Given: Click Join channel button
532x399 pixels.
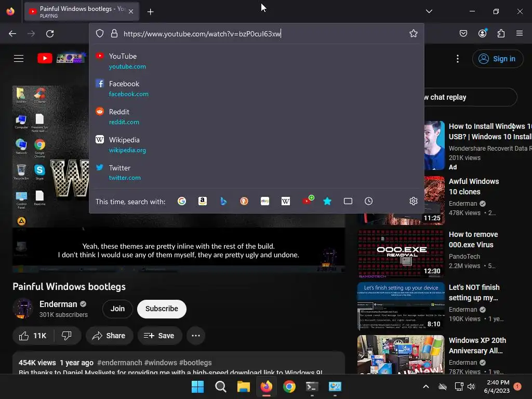Looking at the screenshot, I should 117,309.
